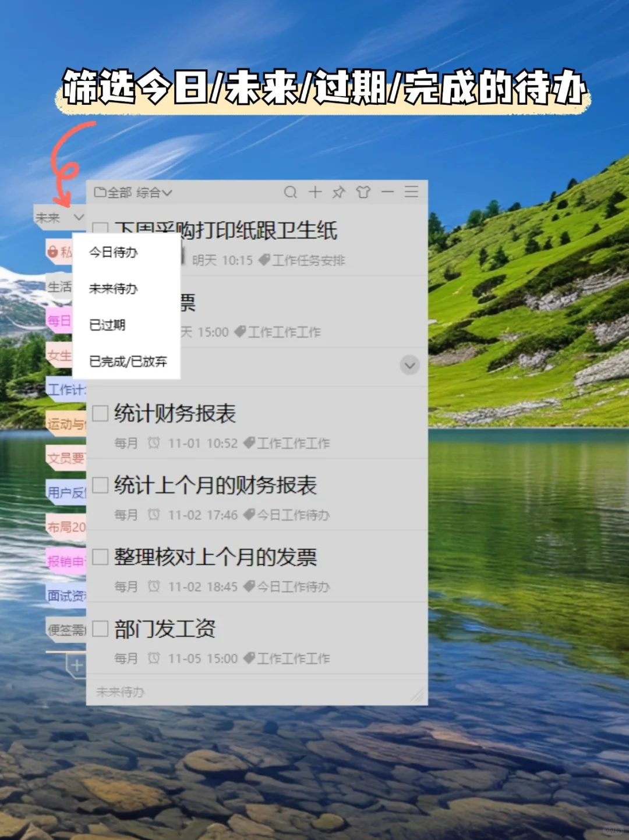The width and height of the screenshot is (629, 840).
Task: Open theme skins via the shirt icon
Action: click(x=363, y=192)
